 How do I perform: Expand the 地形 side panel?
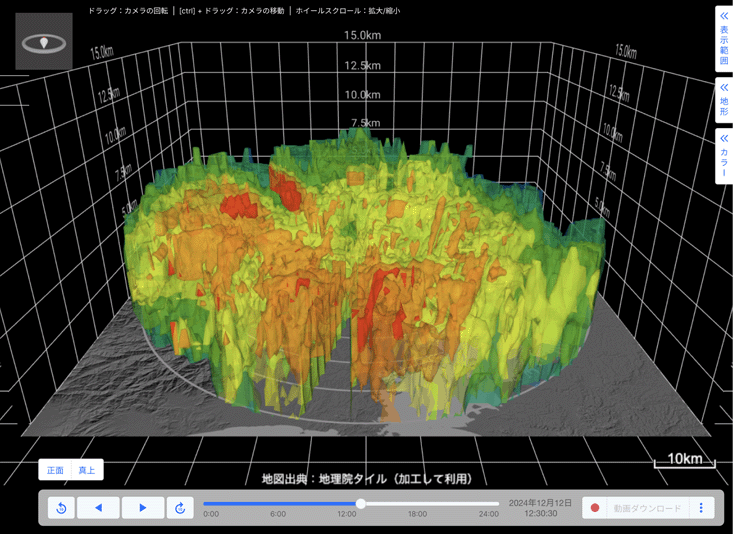pos(724,101)
